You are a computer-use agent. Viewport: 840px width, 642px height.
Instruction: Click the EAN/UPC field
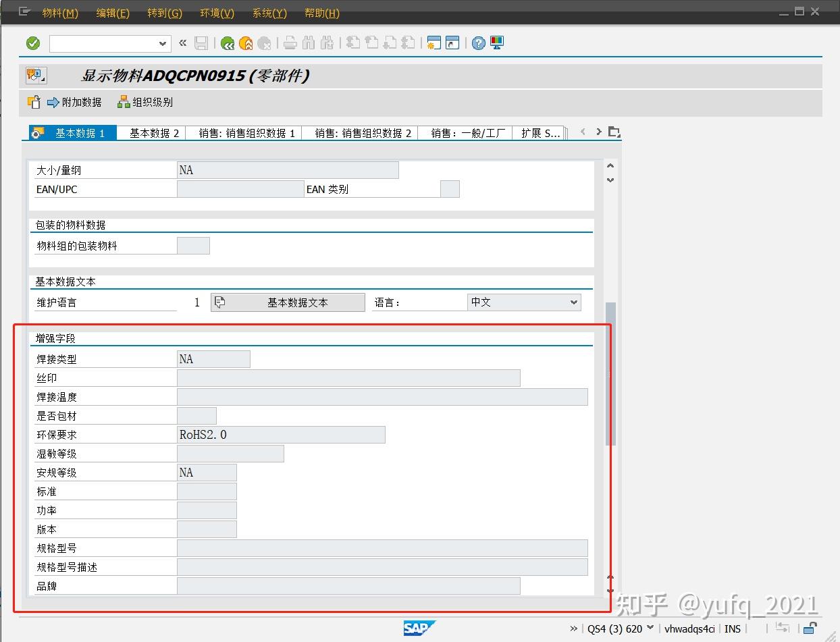point(240,189)
